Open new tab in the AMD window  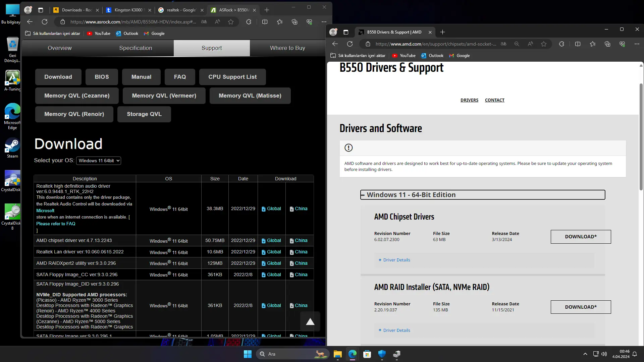point(442,32)
